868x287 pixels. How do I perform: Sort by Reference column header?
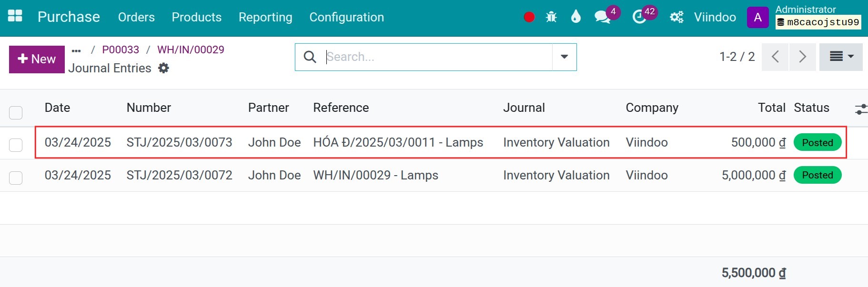(341, 108)
